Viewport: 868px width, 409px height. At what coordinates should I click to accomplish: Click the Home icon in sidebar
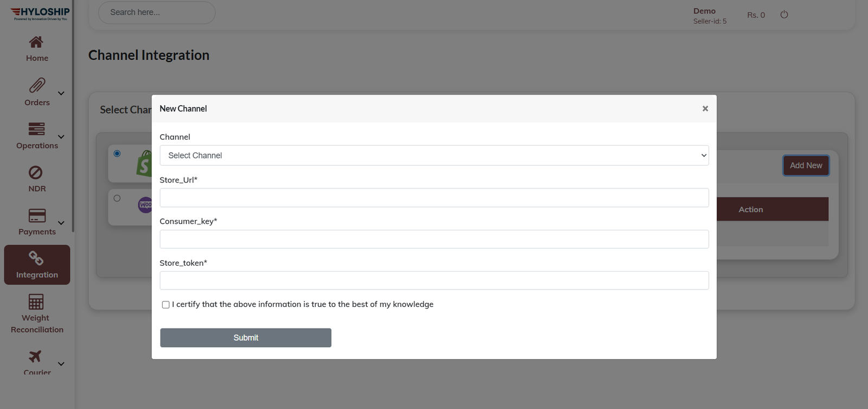tap(36, 42)
